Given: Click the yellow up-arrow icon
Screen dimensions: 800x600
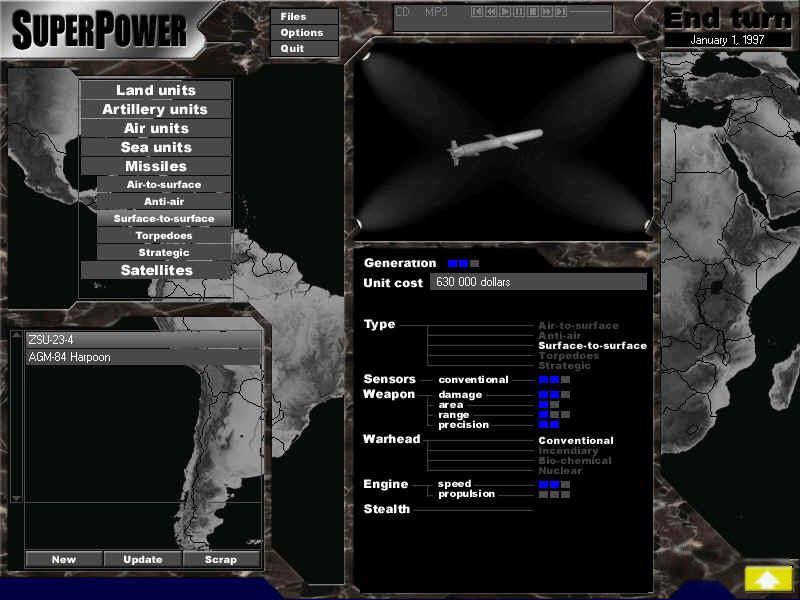Looking at the screenshot, I should coord(767,579).
